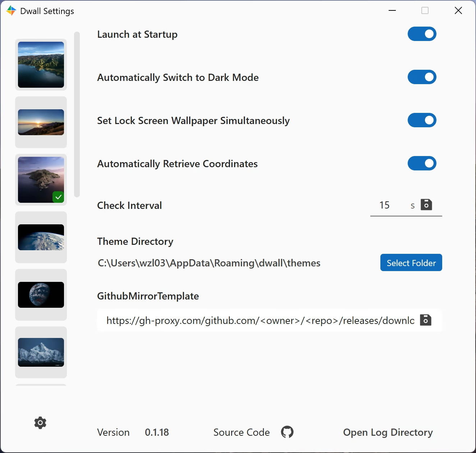
Task: Select the green coastal hills wallpaper thumbnail
Action: 41,65
